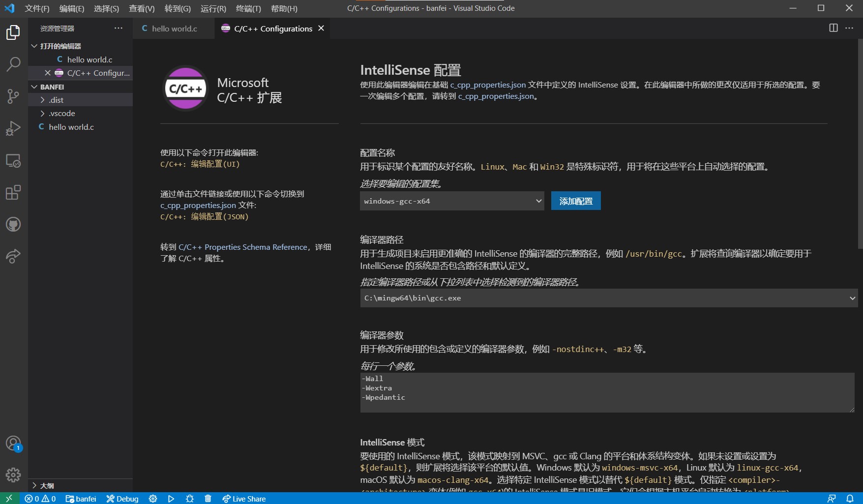The height and width of the screenshot is (504, 863).
Task: Open c_cpp_properties.json link in left column
Action: (x=198, y=205)
